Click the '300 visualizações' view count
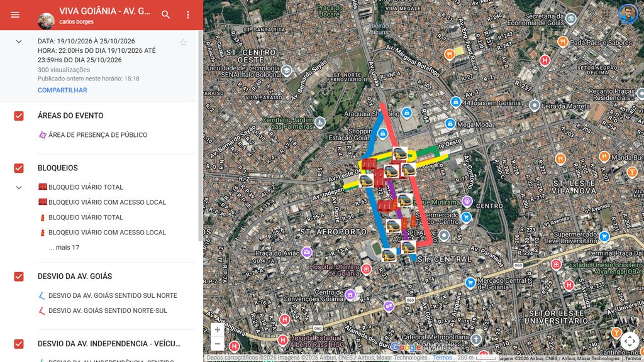The width and height of the screenshot is (644, 362). point(64,70)
